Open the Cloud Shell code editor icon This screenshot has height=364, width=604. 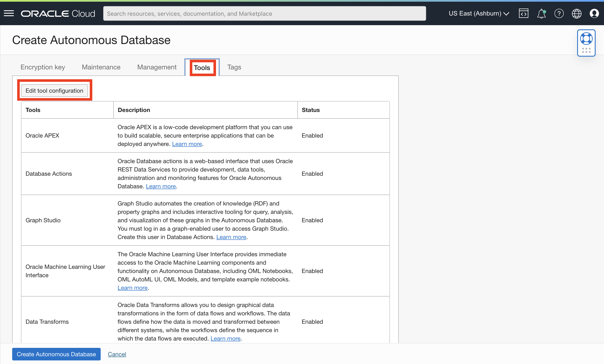pos(524,13)
